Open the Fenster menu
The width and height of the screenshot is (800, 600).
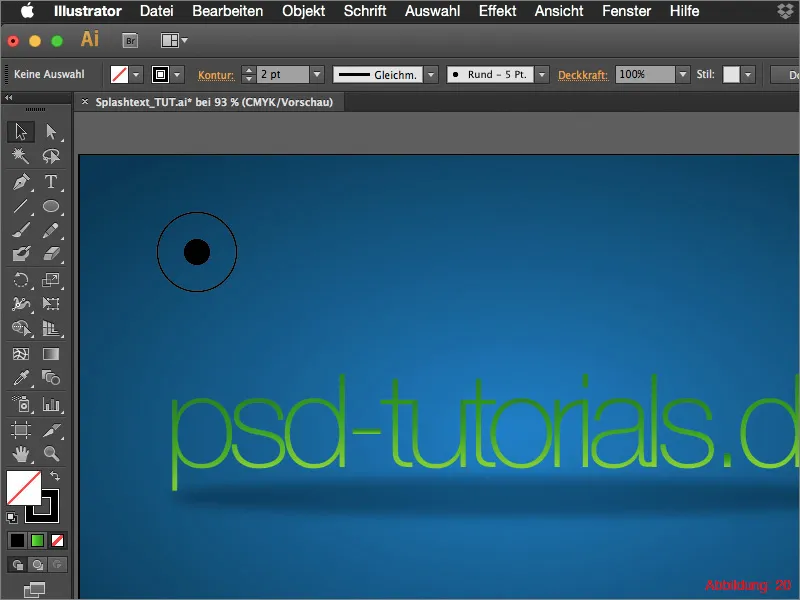pos(627,11)
